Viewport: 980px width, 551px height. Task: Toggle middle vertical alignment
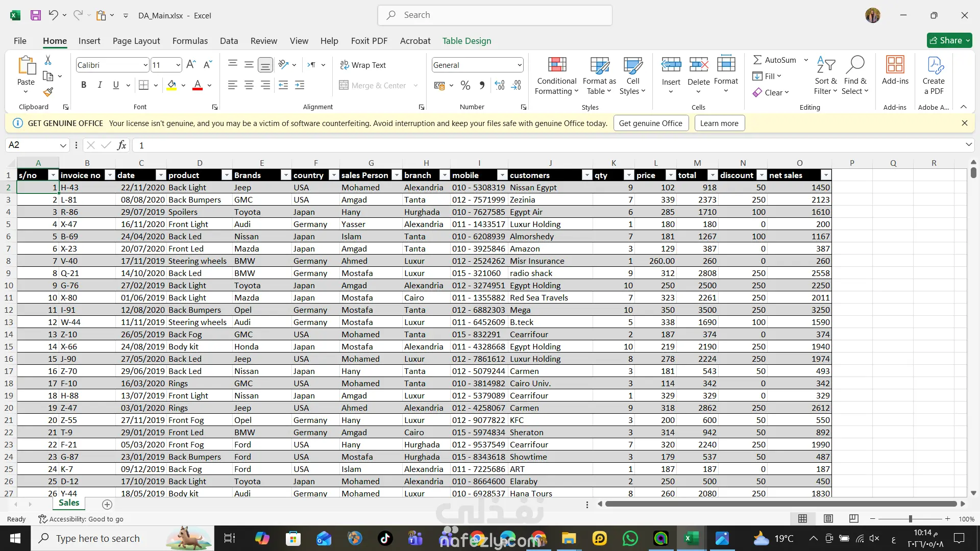249,64
